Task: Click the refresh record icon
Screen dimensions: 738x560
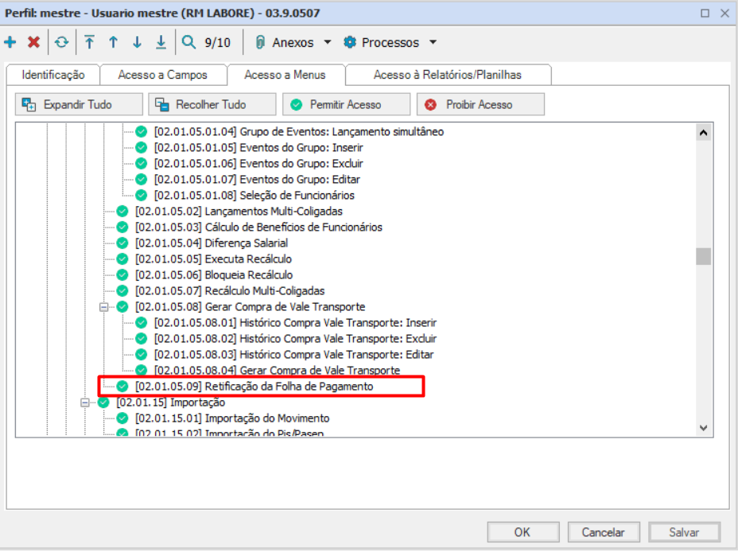Action: coord(61,42)
